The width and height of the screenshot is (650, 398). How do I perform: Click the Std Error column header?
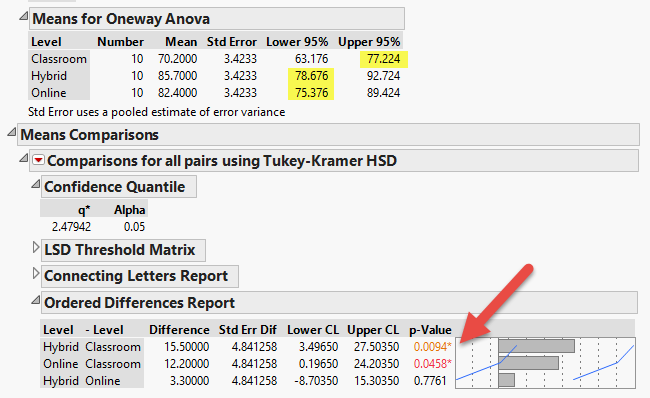pos(232,42)
